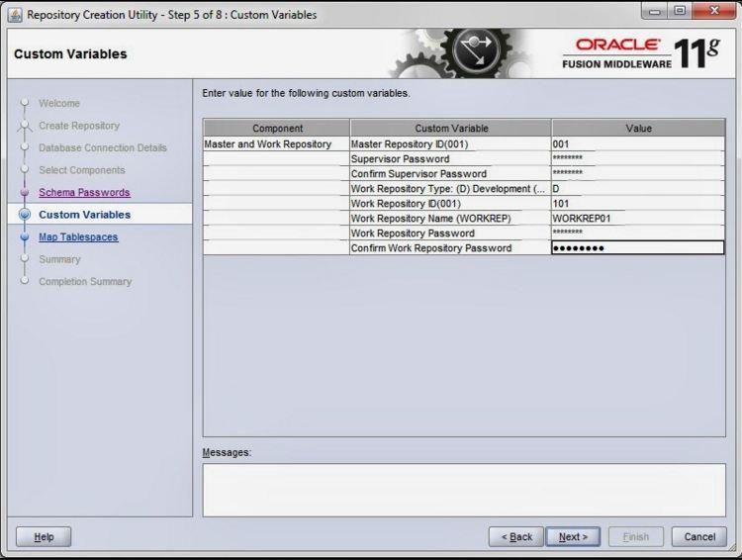Edit the Work Repository Type value D
The width and height of the screenshot is (742, 560).
coord(638,188)
